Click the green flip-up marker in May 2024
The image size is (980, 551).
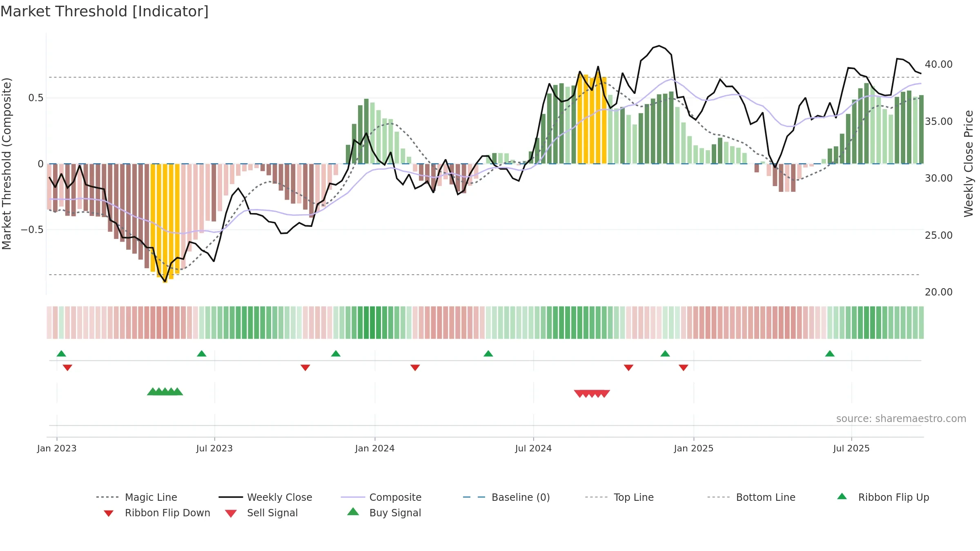pyautogui.click(x=488, y=353)
